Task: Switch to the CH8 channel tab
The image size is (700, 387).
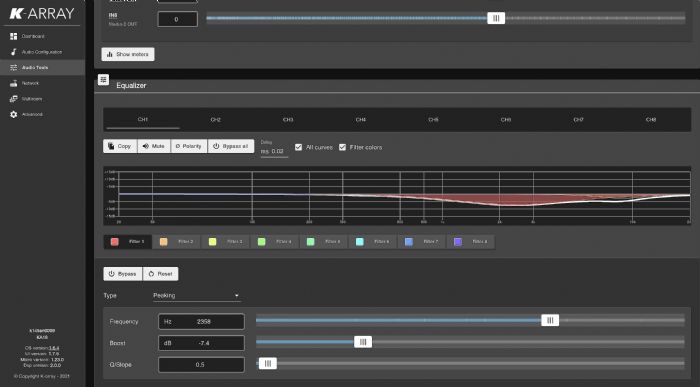Action: tap(651, 120)
